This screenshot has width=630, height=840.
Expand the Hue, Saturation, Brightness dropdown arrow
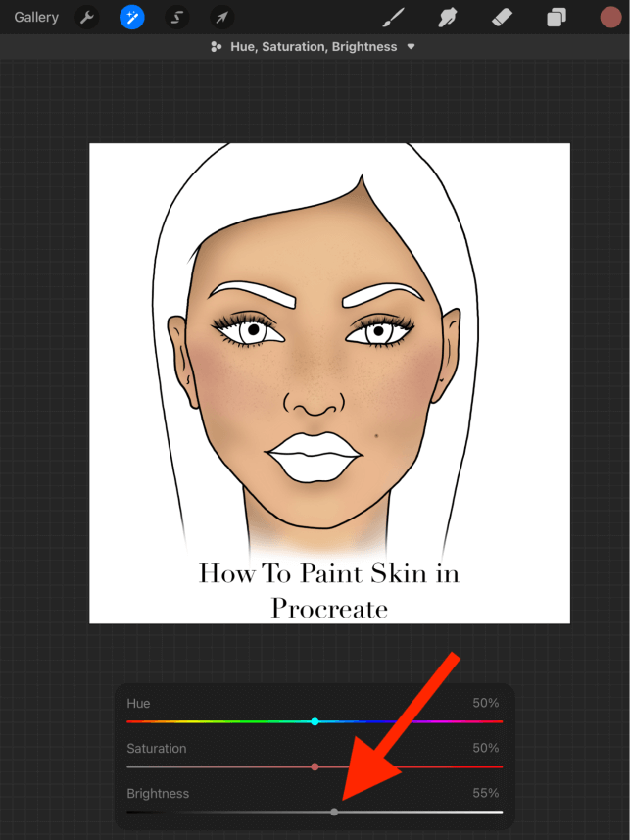(412, 47)
